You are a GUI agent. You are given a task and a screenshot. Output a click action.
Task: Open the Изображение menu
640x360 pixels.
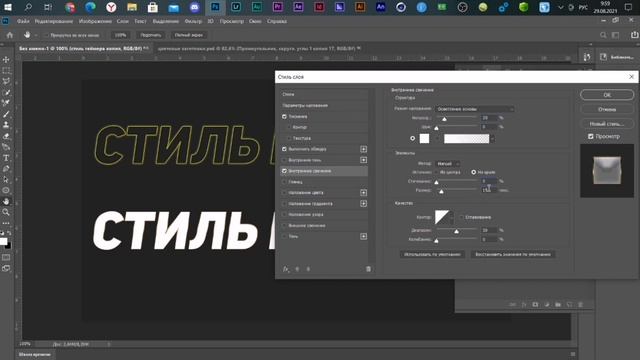click(x=95, y=21)
